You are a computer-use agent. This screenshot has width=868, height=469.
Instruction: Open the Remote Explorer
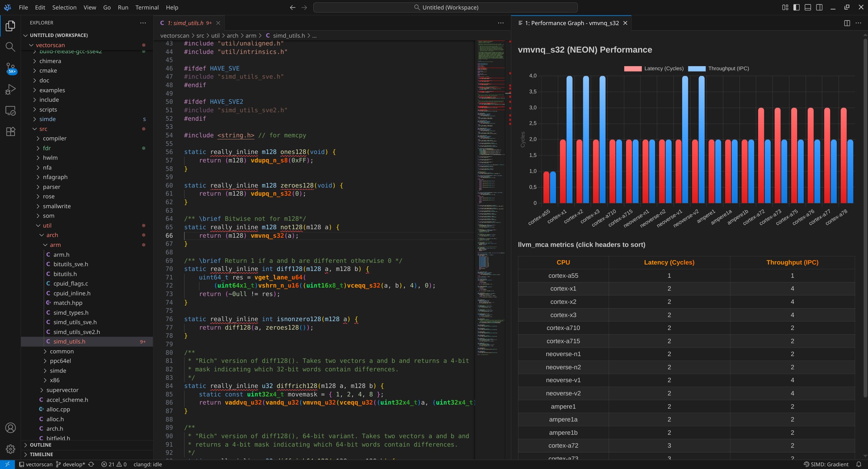tap(10, 111)
